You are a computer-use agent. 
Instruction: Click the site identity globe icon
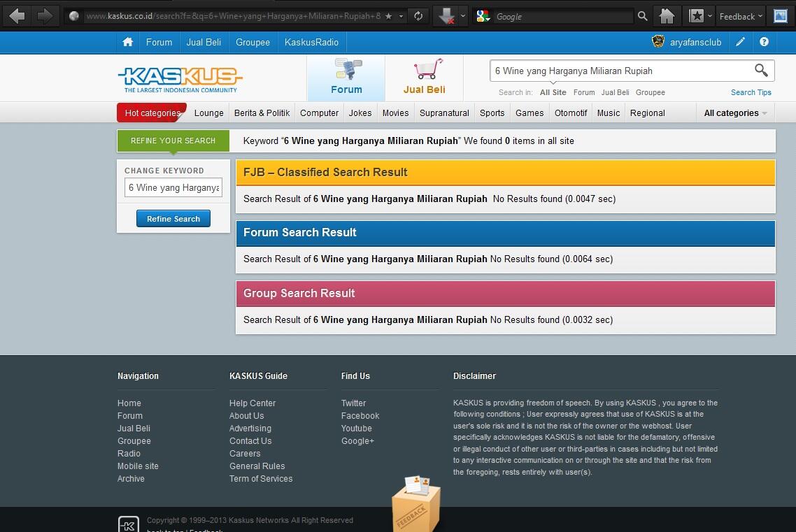[74, 16]
